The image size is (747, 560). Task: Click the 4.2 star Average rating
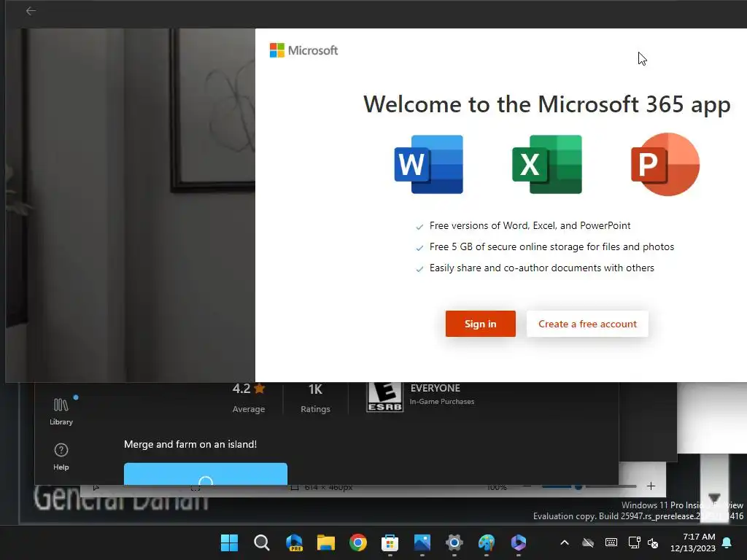[249, 397]
